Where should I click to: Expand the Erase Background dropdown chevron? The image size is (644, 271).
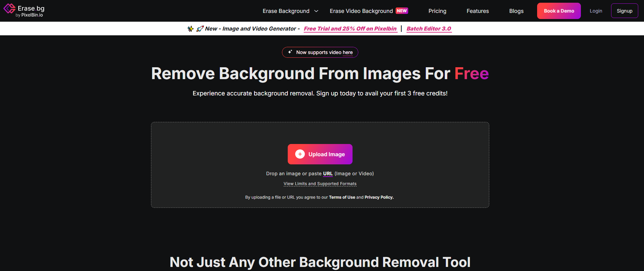pyautogui.click(x=316, y=11)
